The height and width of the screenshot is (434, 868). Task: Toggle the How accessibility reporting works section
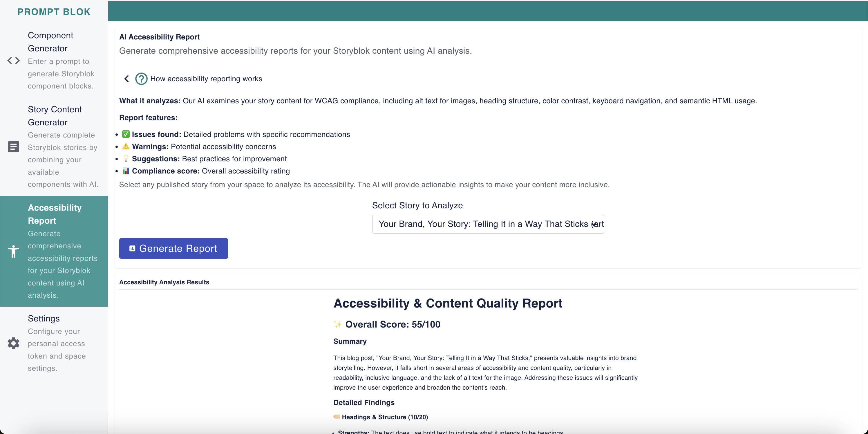(206, 79)
